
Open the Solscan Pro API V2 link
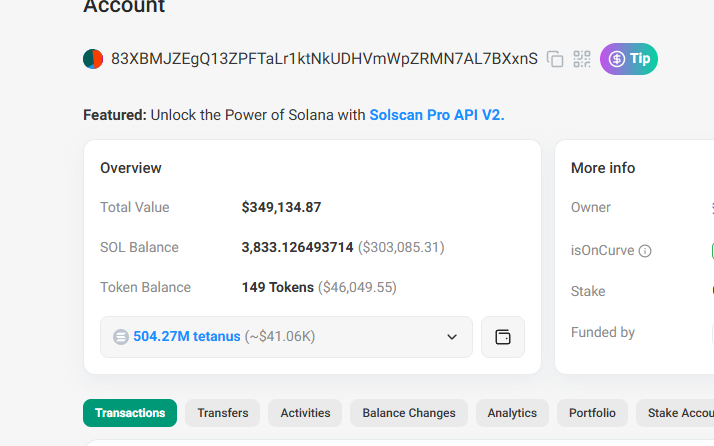pyautogui.click(x=437, y=115)
